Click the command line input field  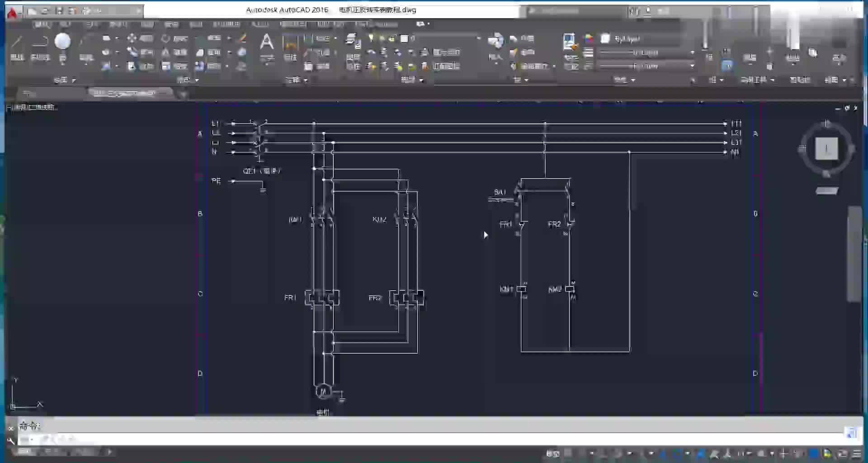(x=429, y=439)
